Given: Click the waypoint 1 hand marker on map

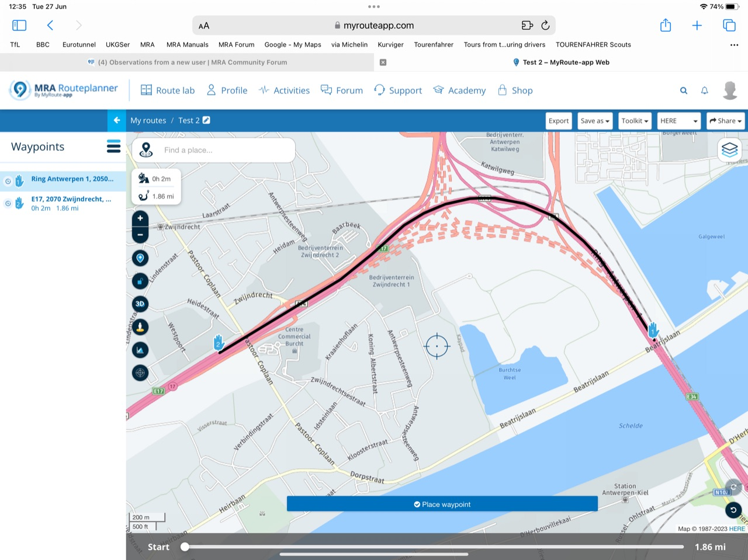Looking at the screenshot, I should (653, 331).
